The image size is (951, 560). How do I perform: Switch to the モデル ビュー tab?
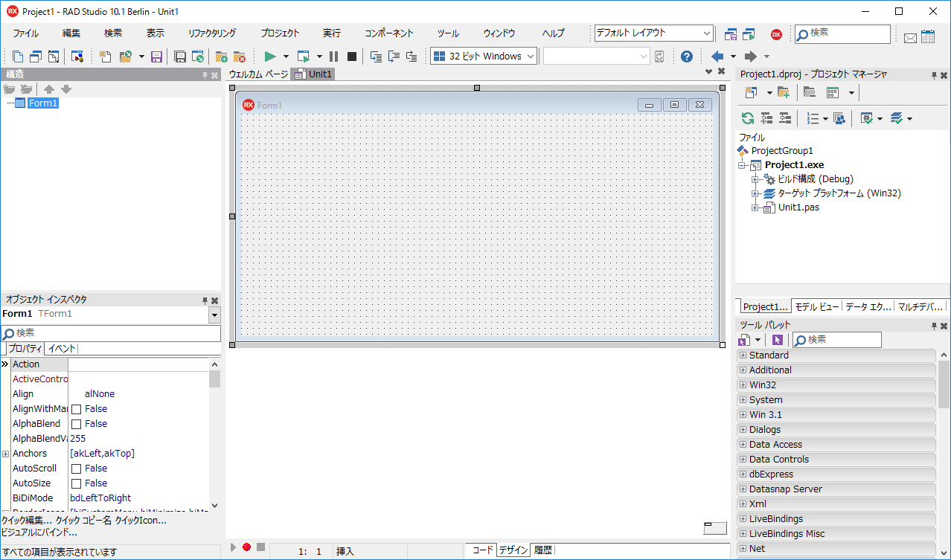(817, 306)
